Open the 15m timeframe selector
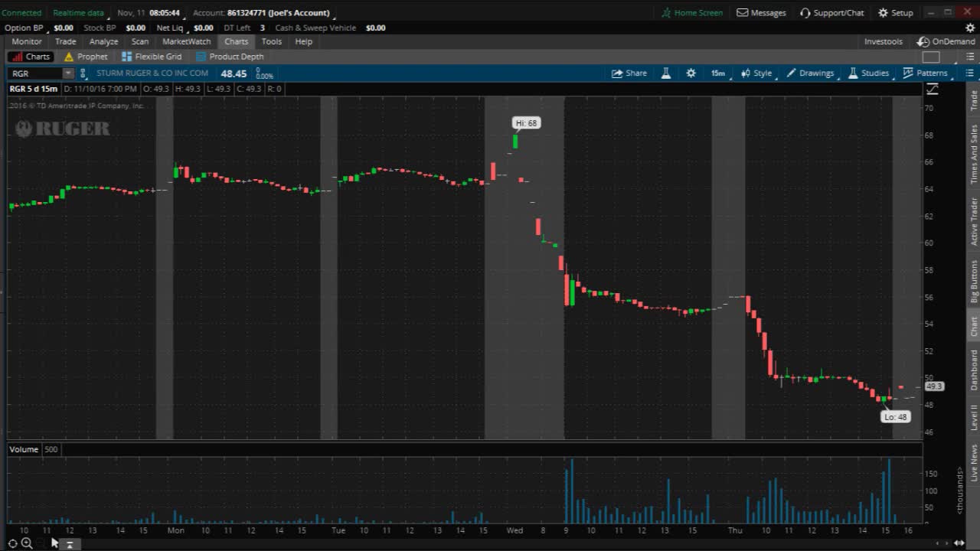 pos(717,73)
